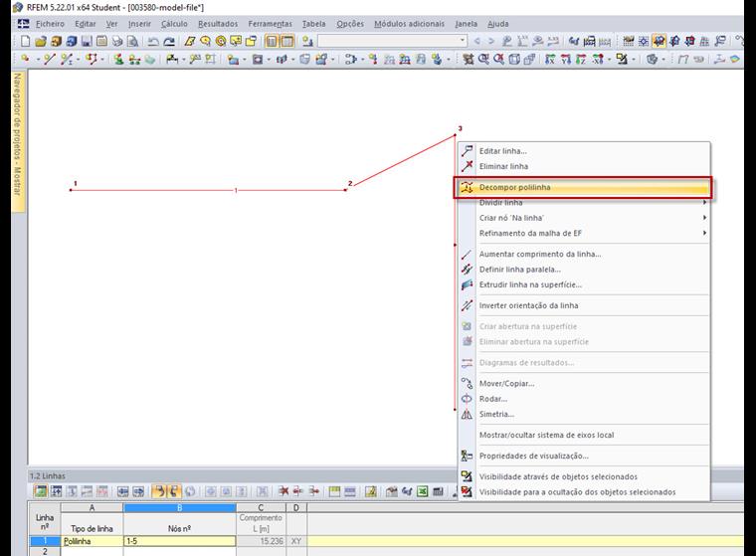Expand Refinamento da malha de EF submenu
Image resolution: width=756 pixels, height=556 pixels.
584,234
